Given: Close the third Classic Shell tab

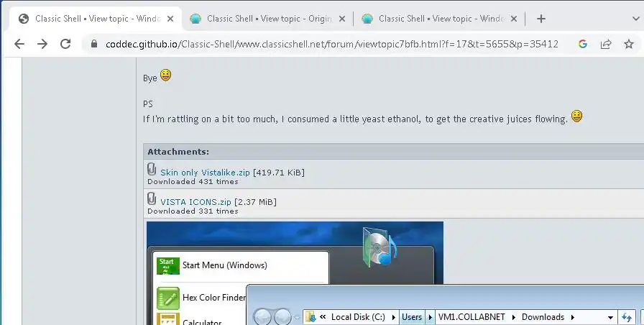Looking at the screenshot, I should [513, 19].
